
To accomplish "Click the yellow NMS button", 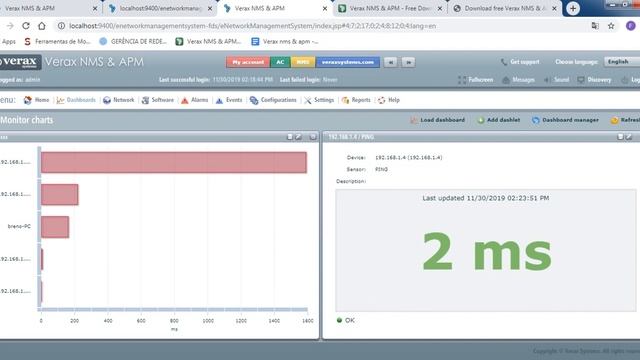I will pyautogui.click(x=303, y=62).
